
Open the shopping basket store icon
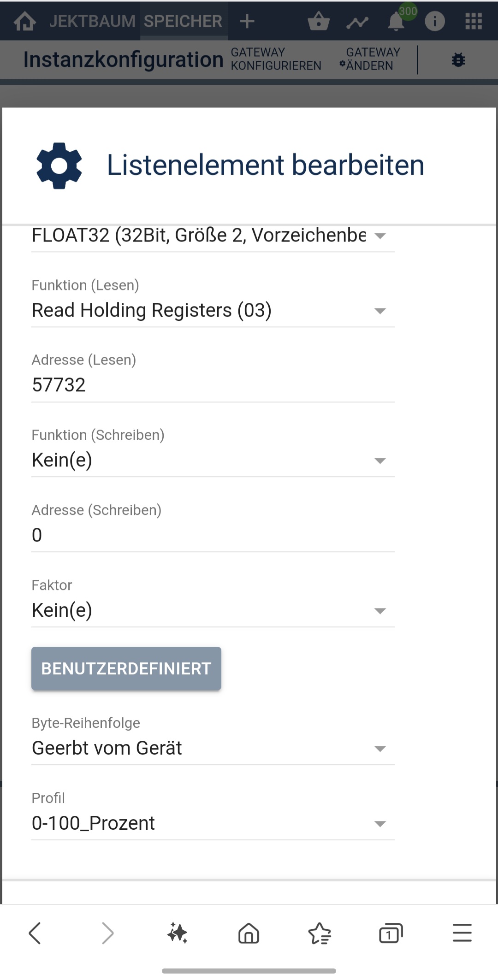[x=319, y=21]
